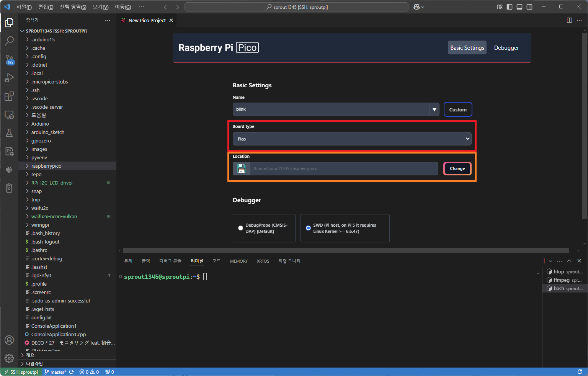Screen dimensions: 588x376
Task: Open the 선택 영역(S) menu
Action: [73, 7]
